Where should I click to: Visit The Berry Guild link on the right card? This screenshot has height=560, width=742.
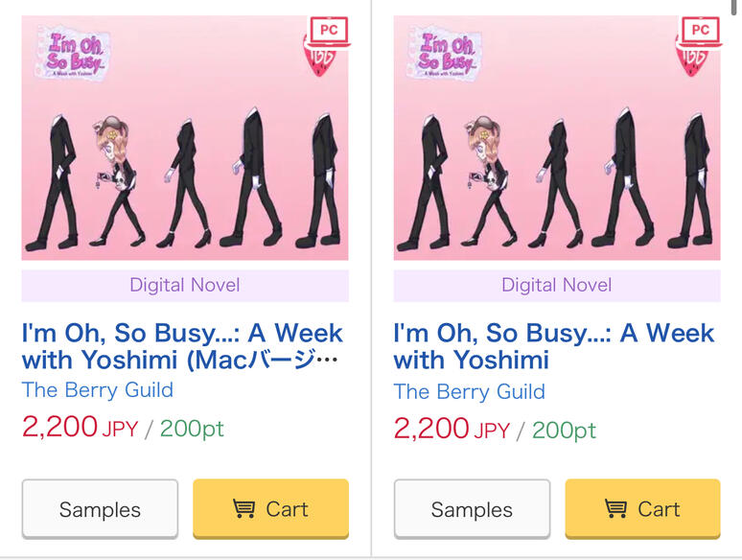coord(470,391)
